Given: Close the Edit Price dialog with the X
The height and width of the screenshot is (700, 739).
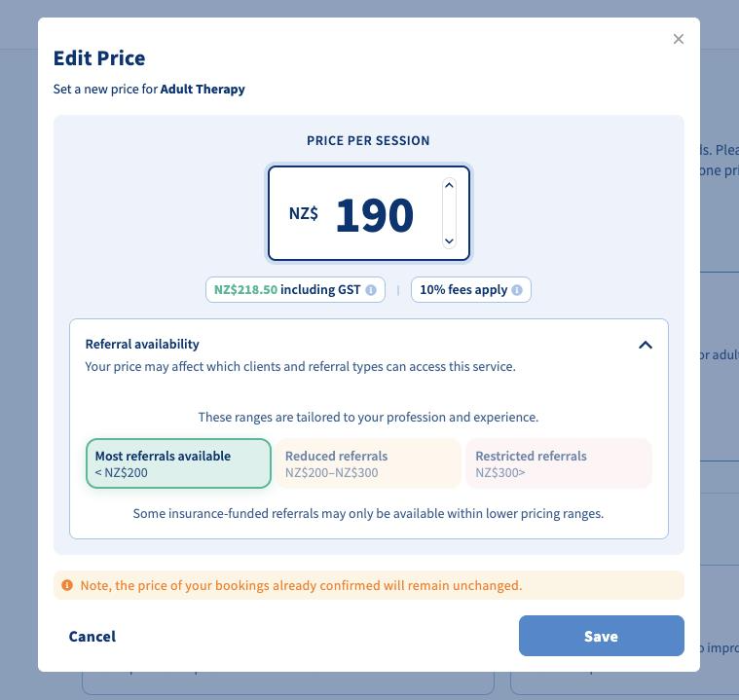Looking at the screenshot, I should pyautogui.click(x=679, y=39).
